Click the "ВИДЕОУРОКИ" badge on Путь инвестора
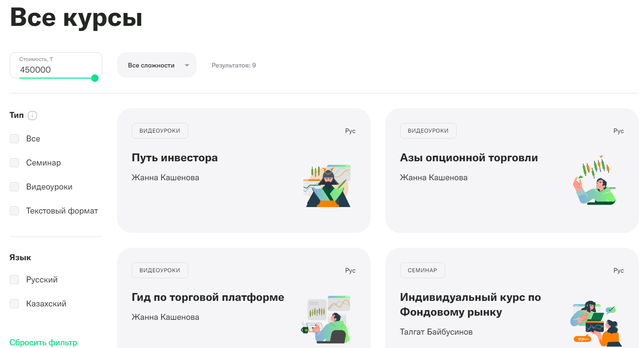The width and height of the screenshot is (644, 348). 160,131
